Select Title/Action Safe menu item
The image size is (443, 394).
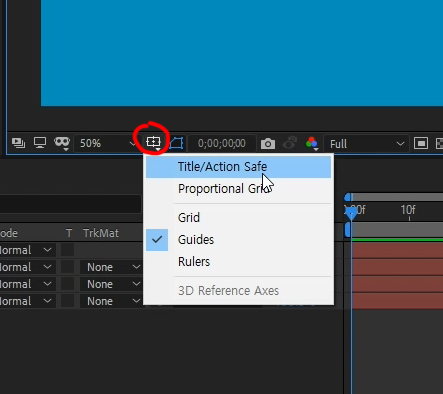point(238,167)
